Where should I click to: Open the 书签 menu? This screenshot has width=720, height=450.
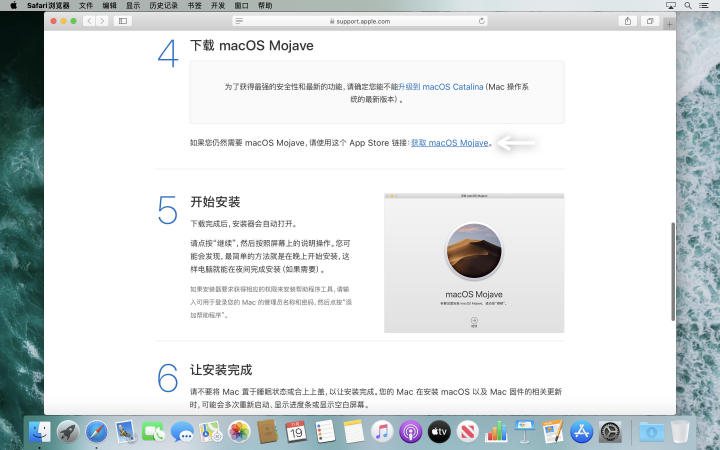pos(195,6)
